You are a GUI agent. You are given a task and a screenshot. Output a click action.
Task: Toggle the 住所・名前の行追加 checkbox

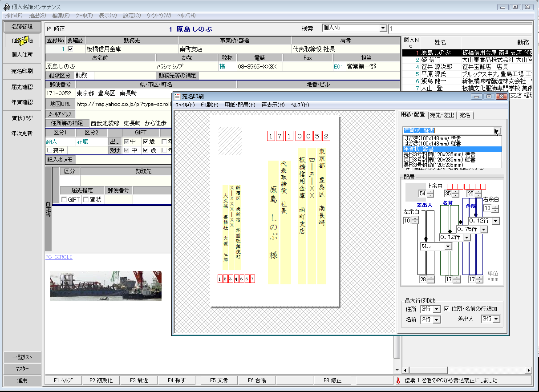point(446,309)
